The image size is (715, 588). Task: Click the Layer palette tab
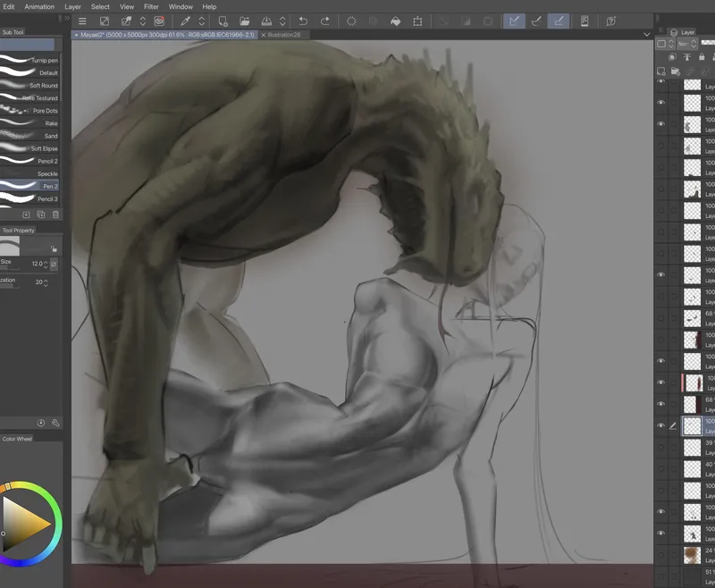click(684, 32)
